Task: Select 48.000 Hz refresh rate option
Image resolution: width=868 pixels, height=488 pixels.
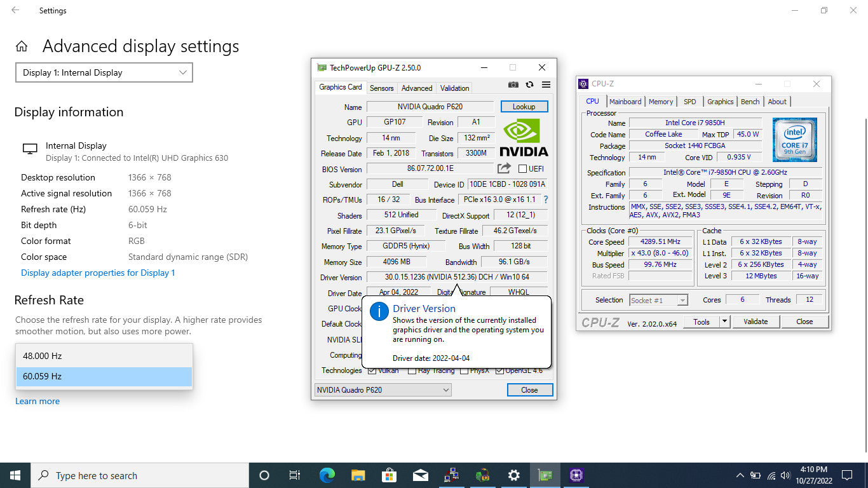Action: coord(104,356)
